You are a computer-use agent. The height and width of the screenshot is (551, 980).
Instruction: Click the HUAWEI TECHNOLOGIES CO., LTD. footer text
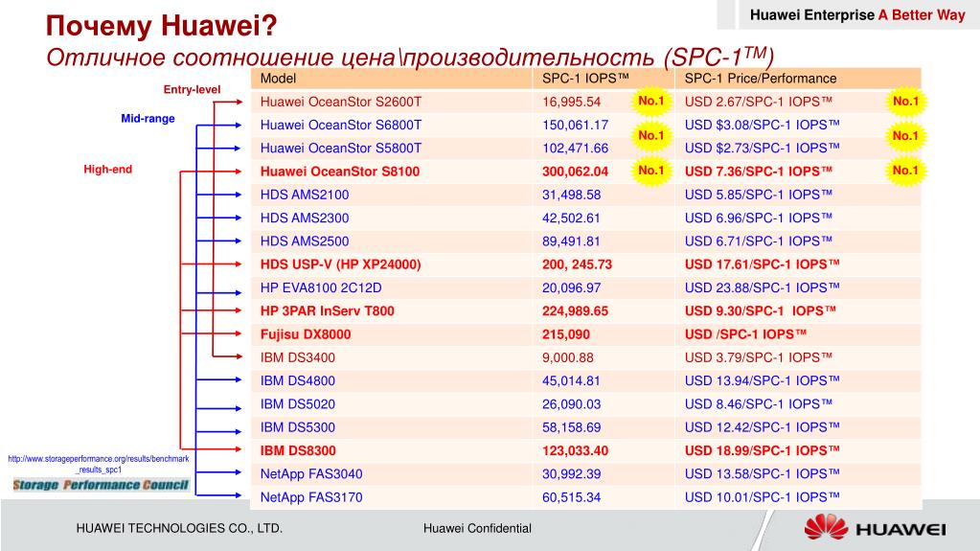[179, 529]
